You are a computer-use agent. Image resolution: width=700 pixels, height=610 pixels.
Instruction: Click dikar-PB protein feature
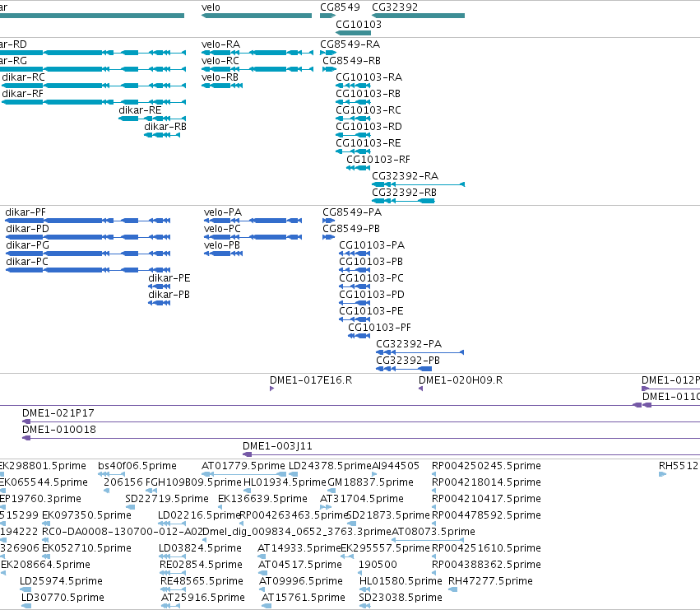tap(160, 303)
